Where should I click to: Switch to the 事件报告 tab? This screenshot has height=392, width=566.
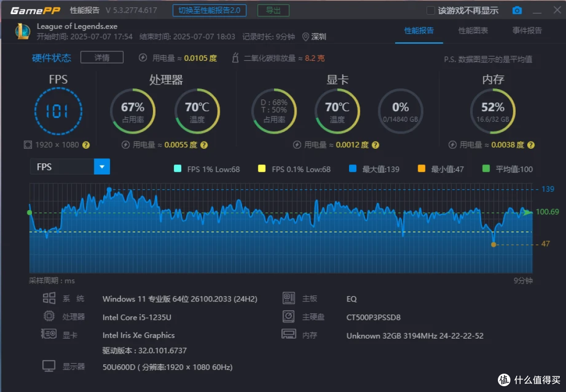[527, 31]
